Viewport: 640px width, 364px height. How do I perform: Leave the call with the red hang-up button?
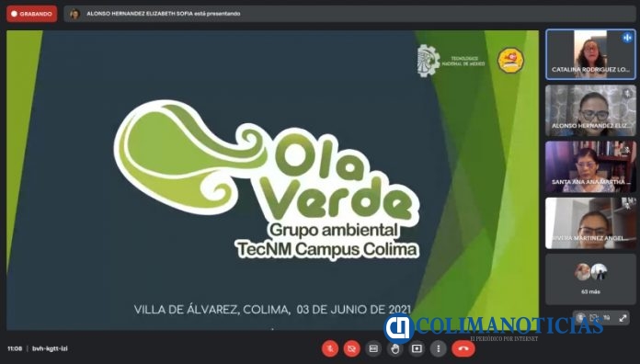463,348
